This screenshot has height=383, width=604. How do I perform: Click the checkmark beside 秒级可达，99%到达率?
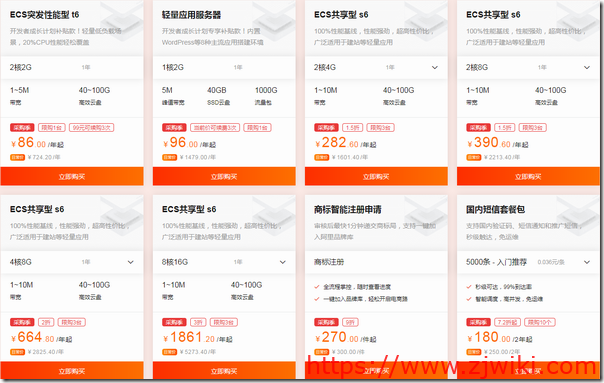click(x=469, y=287)
